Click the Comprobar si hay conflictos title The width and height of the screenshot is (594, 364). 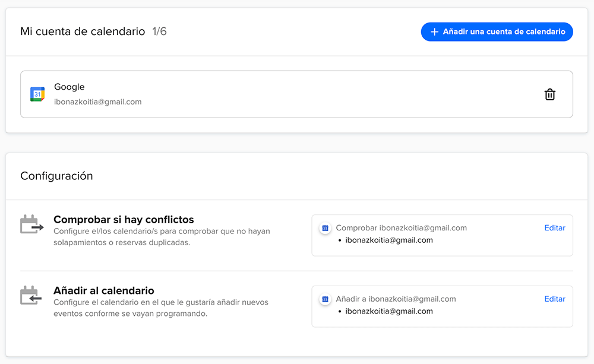pos(124,219)
